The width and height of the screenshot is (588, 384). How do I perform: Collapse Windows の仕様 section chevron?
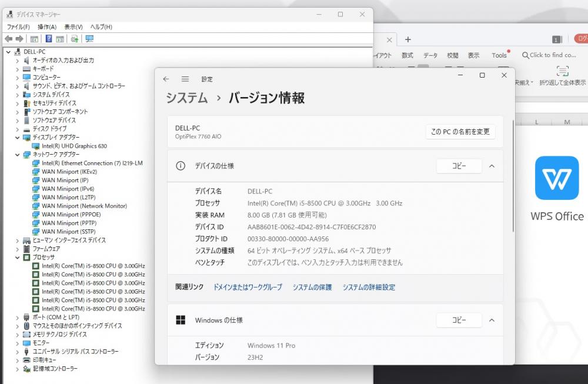pyautogui.click(x=492, y=320)
